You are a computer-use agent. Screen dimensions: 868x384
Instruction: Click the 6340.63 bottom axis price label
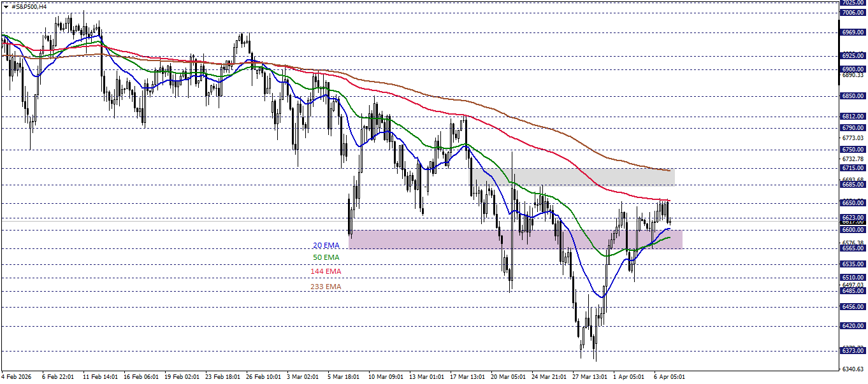click(x=853, y=367)
